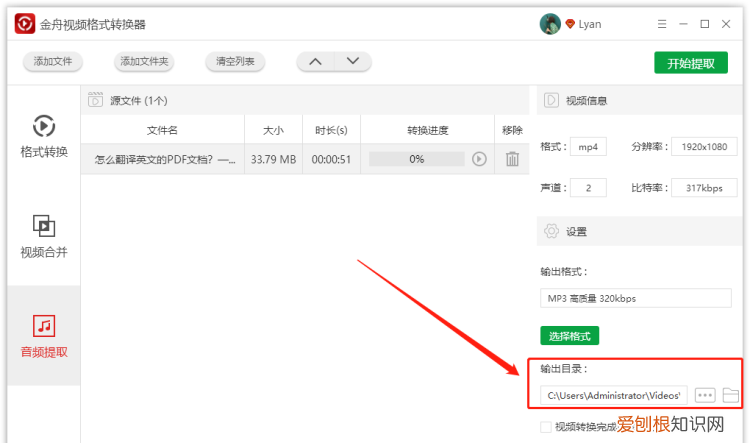The height and width of the screenshot is (443, 750).
Task: Click 转换进度 column header
Action: (x=428, y=130)
